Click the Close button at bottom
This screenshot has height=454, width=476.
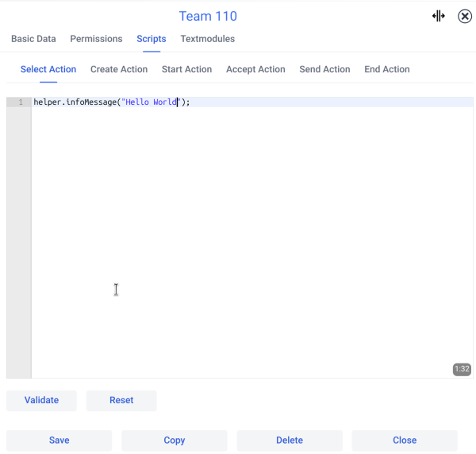405,440
